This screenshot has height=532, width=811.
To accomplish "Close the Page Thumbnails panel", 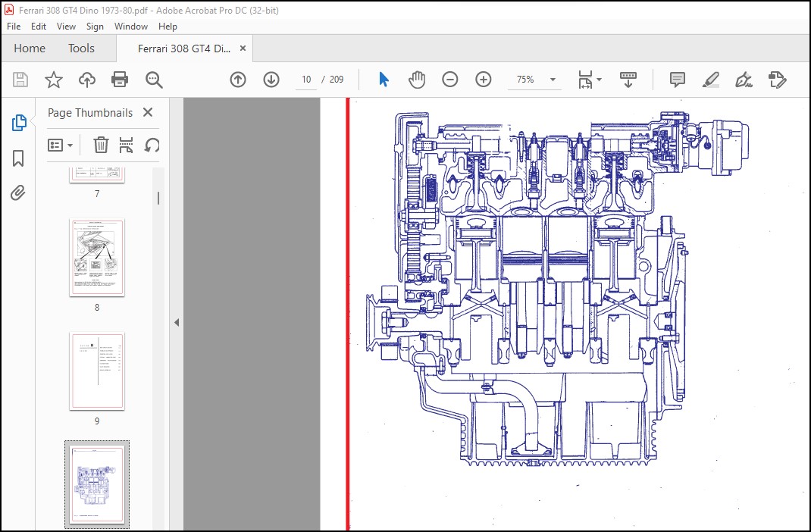I will (148, 112).
